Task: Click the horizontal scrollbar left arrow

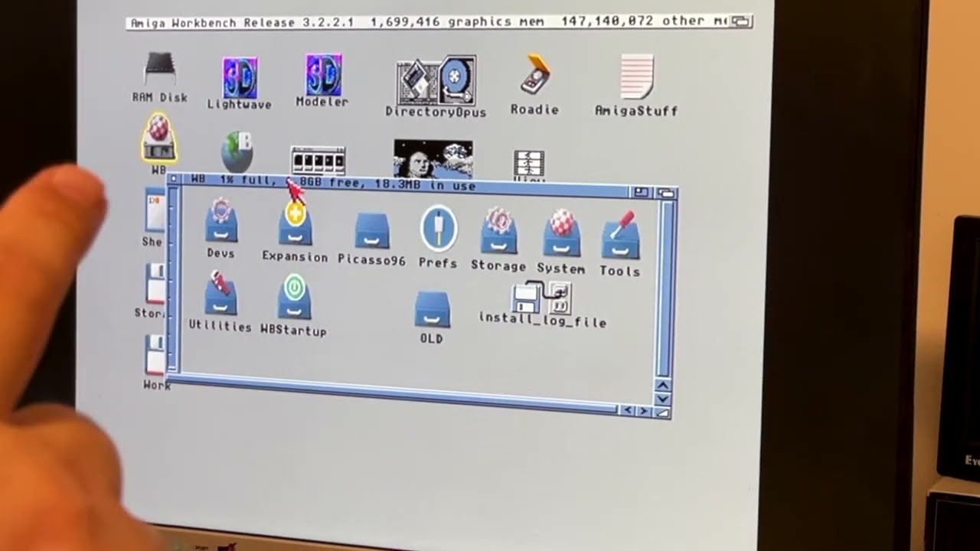Action: click(x=628, y=411)
